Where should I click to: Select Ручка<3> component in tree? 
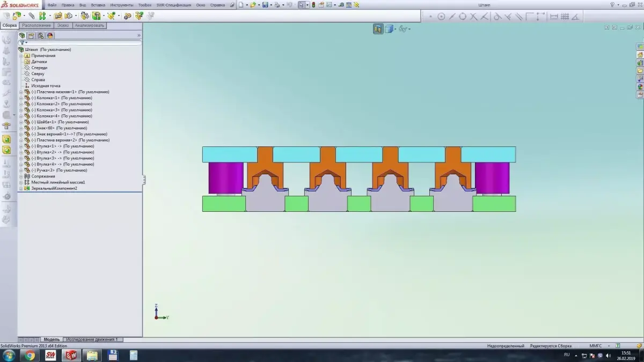(x=59, y=171)
